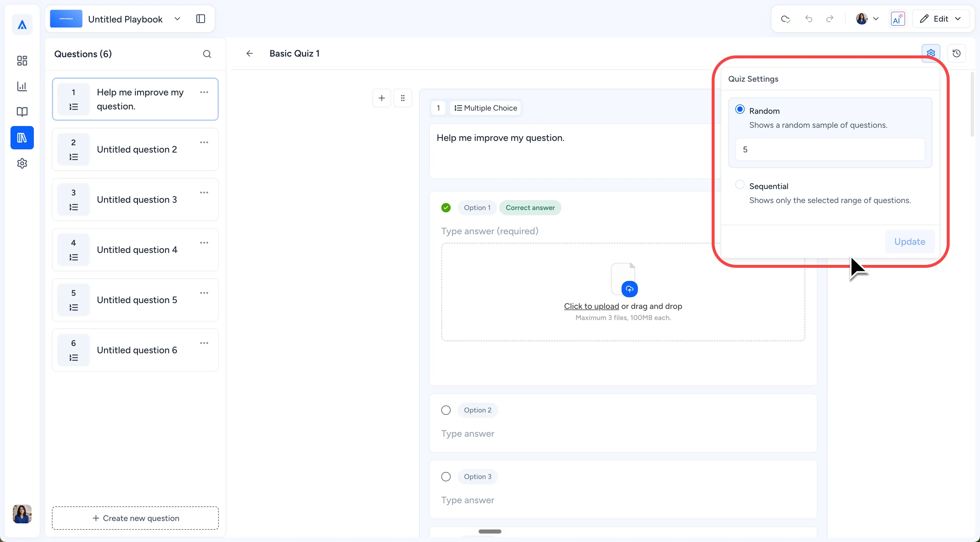Open more options for Untitled question 2
This screenshot has width=980, height=542.
tap(204, 142)
